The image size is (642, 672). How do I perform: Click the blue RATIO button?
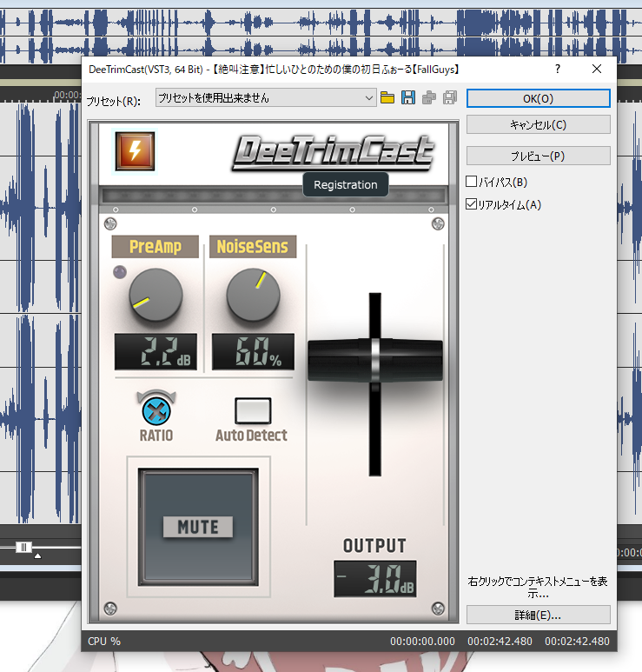(156, 411)
